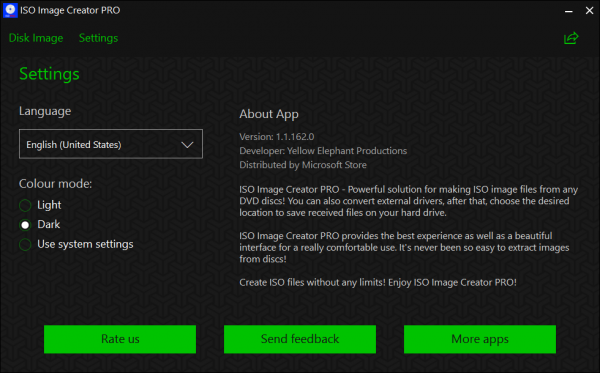
Task: Click the Send feedback button
Action: tap(300, 339)
